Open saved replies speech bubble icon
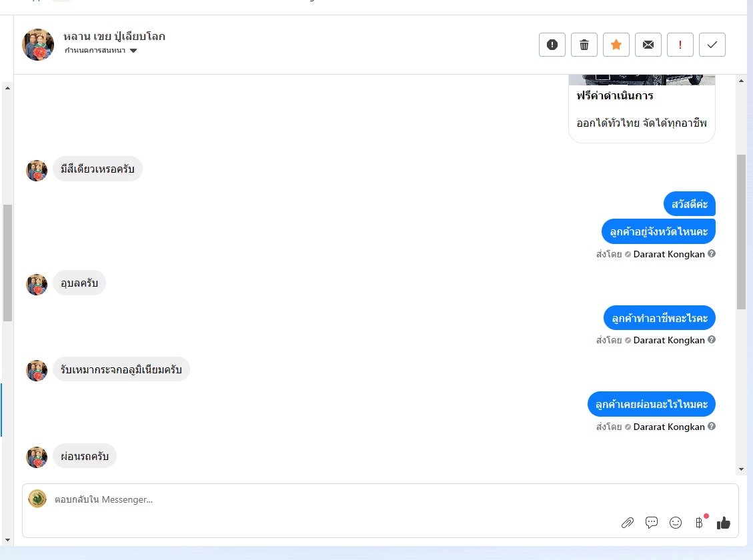The image size is (753, 560). [x=652, y=523]
